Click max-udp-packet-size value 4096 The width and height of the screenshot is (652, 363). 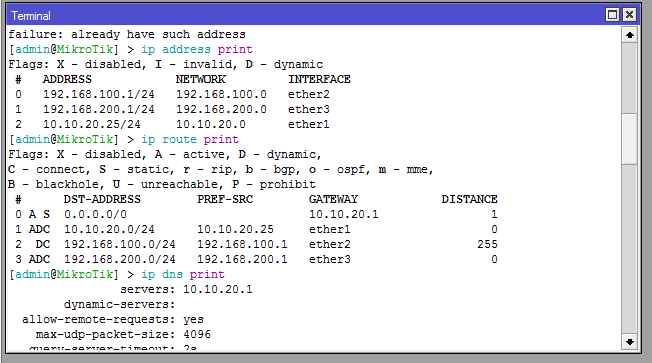[197, 334]
